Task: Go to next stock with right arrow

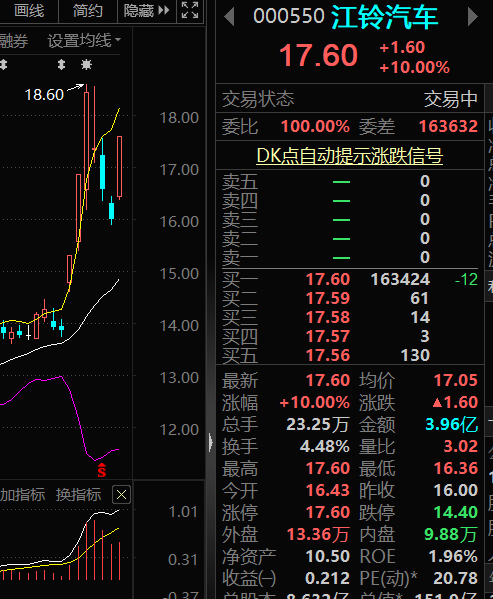Action: [473, 17]
